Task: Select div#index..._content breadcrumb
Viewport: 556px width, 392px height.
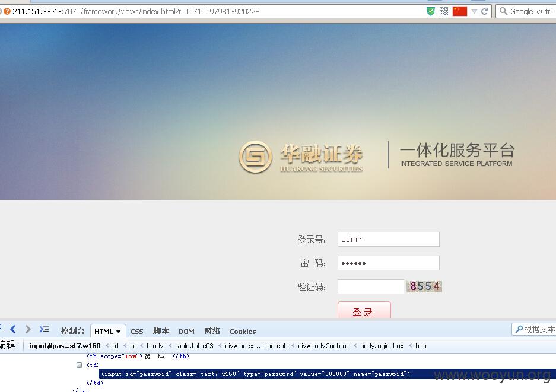Action: click(x=255, y=346)
